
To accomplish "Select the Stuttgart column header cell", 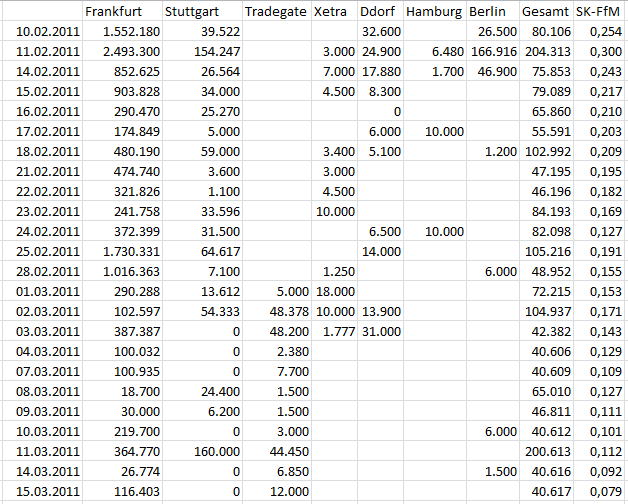I will (x=202, y=11).
